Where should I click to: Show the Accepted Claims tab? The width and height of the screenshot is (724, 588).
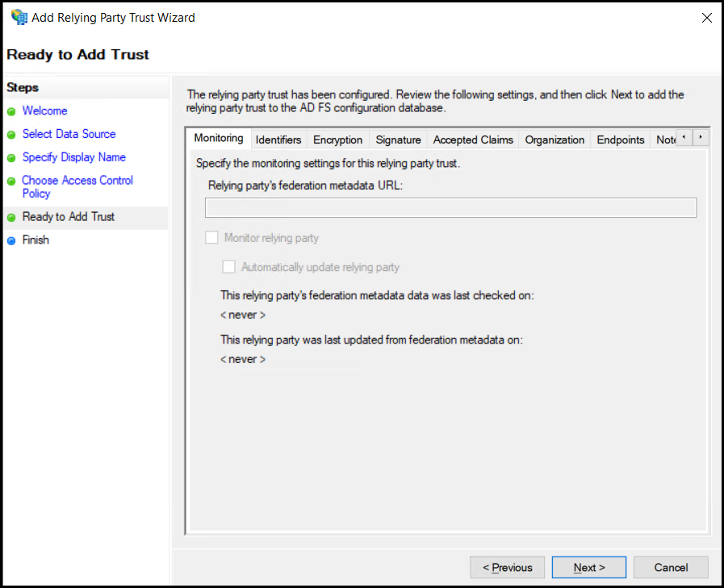(x=473, y=140)
